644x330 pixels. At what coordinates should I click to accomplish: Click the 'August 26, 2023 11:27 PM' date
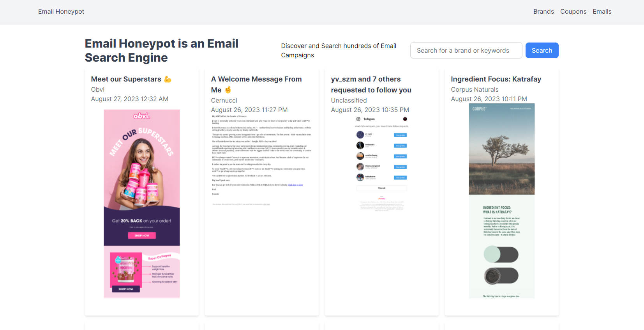(249, 110)
